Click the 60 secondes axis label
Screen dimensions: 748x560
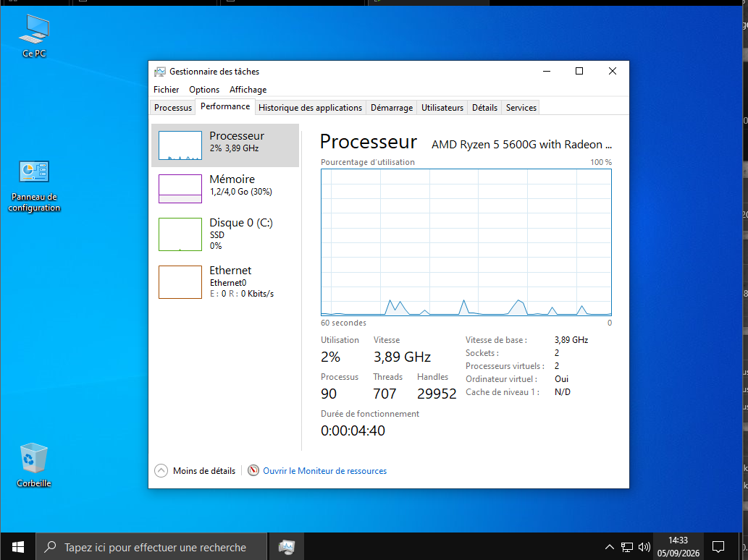[x=343, y=323]
